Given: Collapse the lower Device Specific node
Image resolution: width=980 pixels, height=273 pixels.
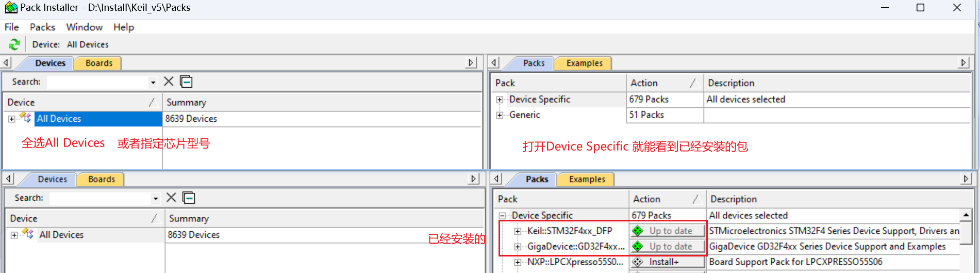Looking at the screenshot, I should 502,216.
